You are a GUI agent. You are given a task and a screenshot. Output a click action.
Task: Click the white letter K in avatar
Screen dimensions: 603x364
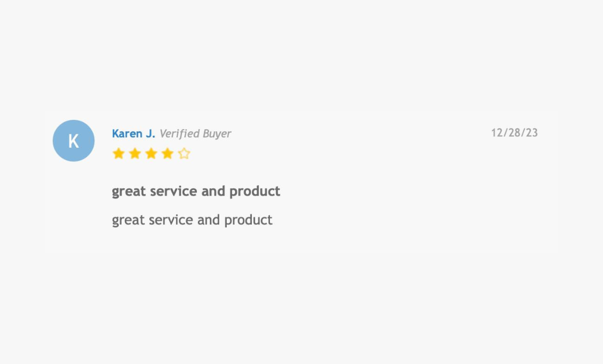[74, 141]
